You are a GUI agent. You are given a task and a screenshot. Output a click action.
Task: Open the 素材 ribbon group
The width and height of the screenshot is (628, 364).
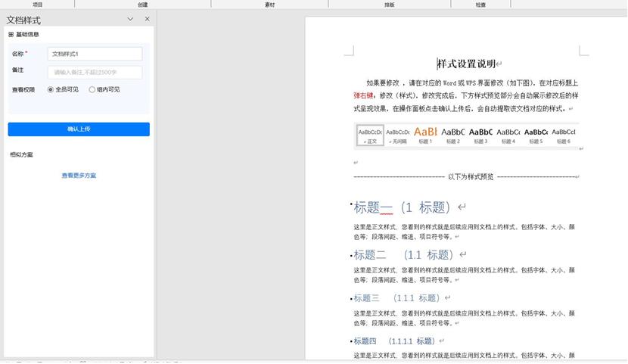tap(269, 5)
